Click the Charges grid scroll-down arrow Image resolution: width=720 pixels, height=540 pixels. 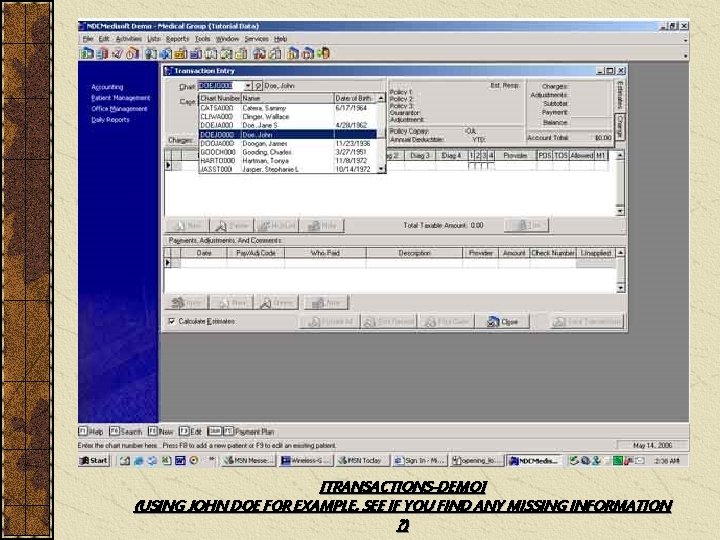[x=620, y=211]
